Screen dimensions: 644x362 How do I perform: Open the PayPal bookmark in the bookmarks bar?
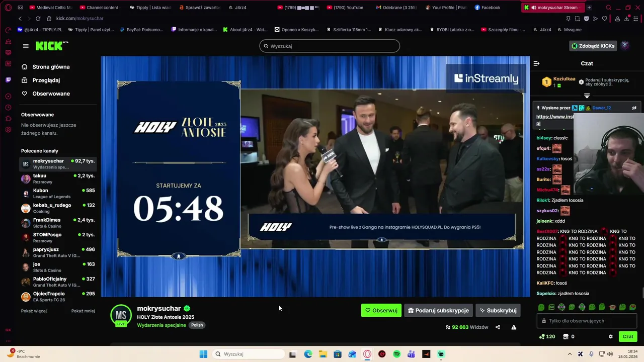141,30
